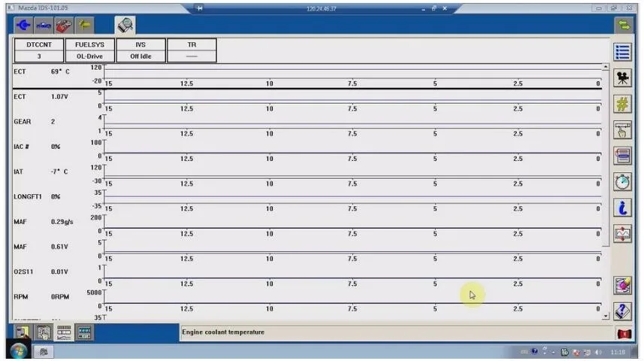
Task: Select the IAC # parameter row
Action: point(307,151)
